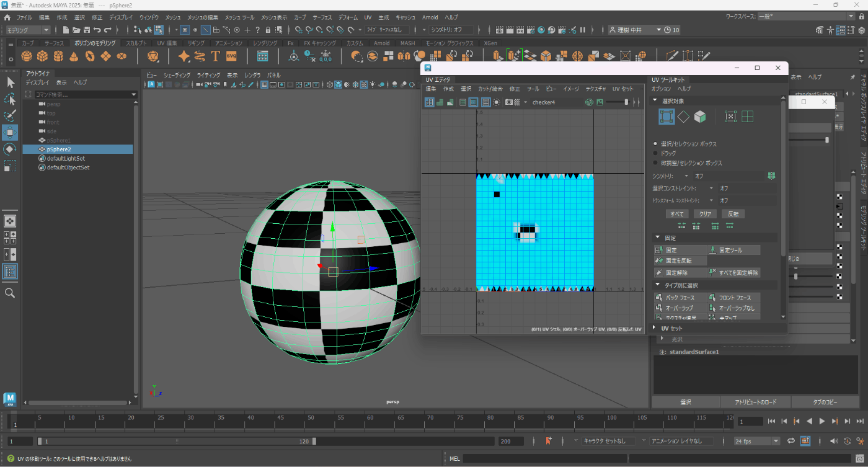Click the すべて button in UV Toolkit
This screenshot has width=868, height=467.
pyautogui.click(x=677, y=213)
